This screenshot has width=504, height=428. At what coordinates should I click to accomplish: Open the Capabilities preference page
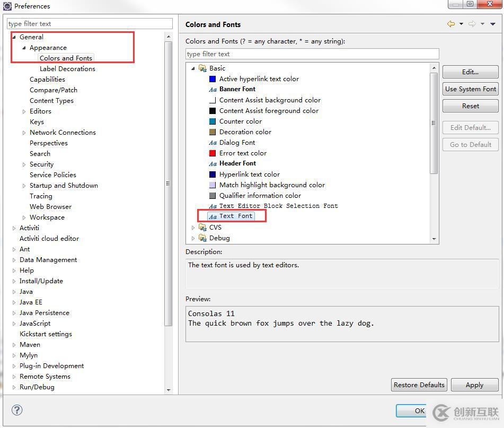pos(47,80)
